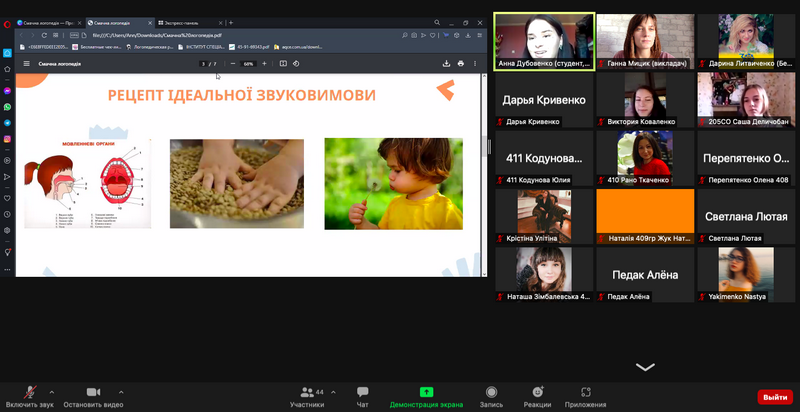Select Наташа Зімбалевська's video tile
The width and height of the screenshot is (800, 412).
pos(544,275)
